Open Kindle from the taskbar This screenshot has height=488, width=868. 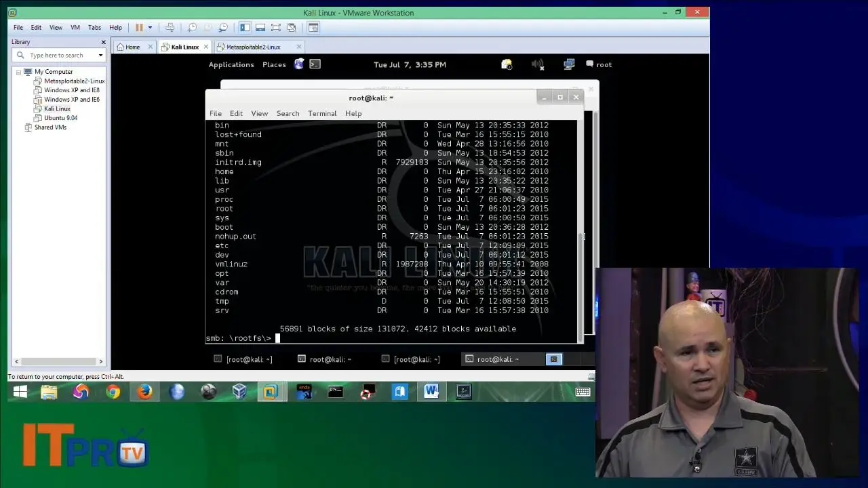(304, 392)
